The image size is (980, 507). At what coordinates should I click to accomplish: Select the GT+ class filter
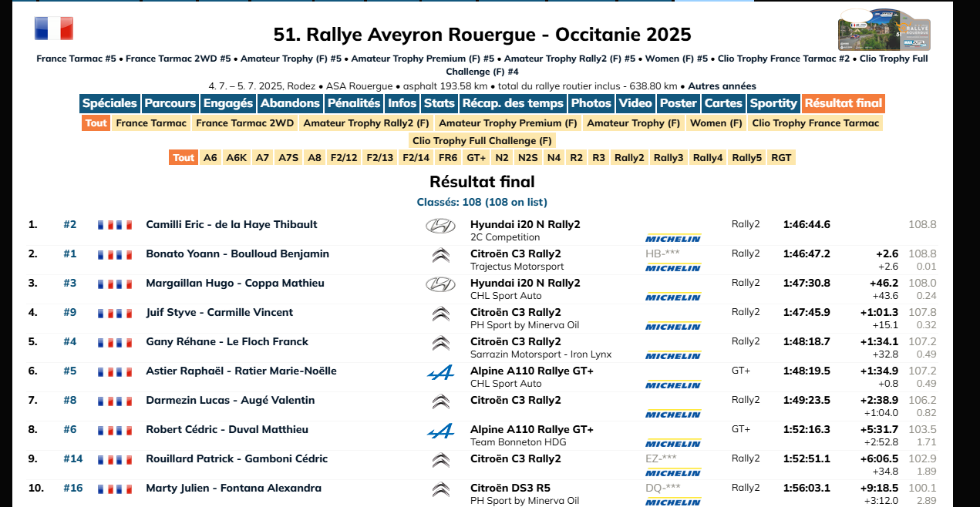477,158
